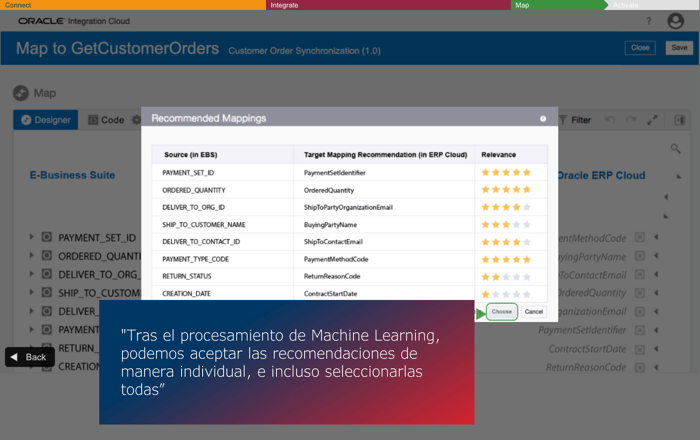700x440 pixels.
Task: Click star rating for SHIP_TO_CUSTOMER_NAME row
Action: point(506,224)
